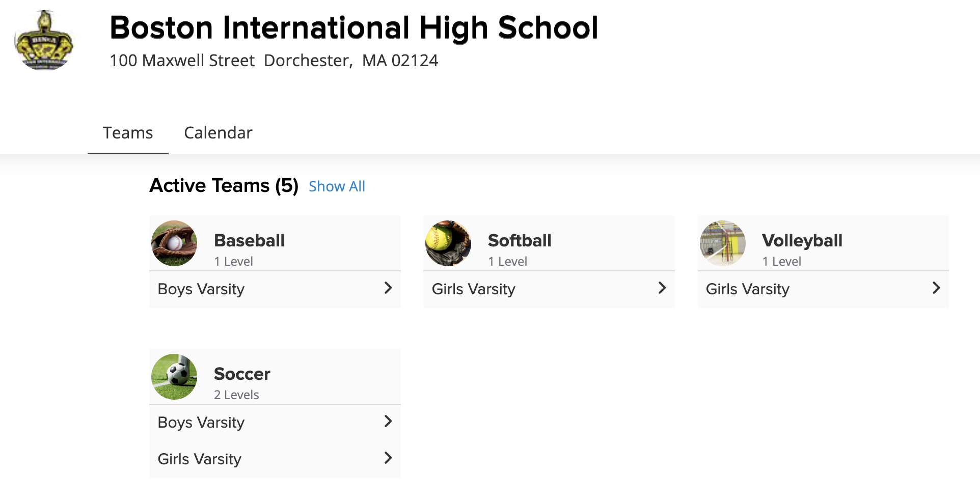
Task: Click the Boston International High School title
Action: 354,28
